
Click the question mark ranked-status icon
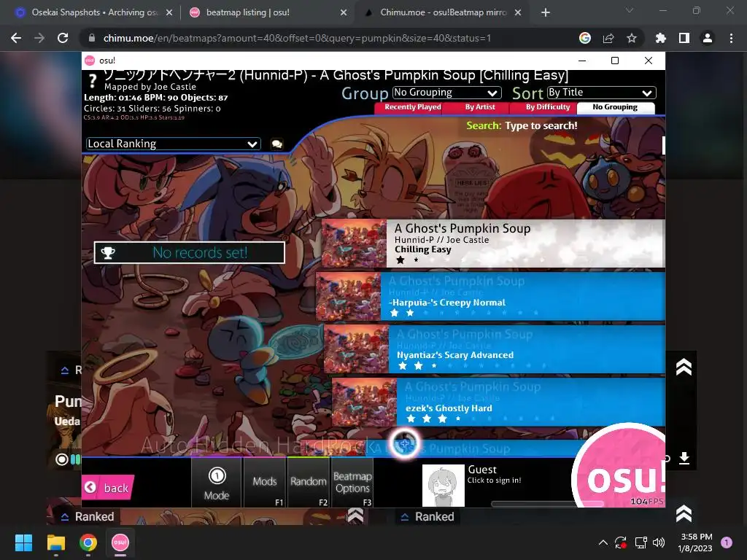coord(93,81)
